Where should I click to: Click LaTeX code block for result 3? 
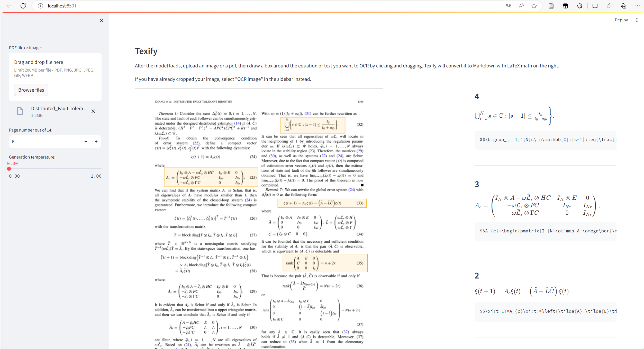click(x=545, y=231)
